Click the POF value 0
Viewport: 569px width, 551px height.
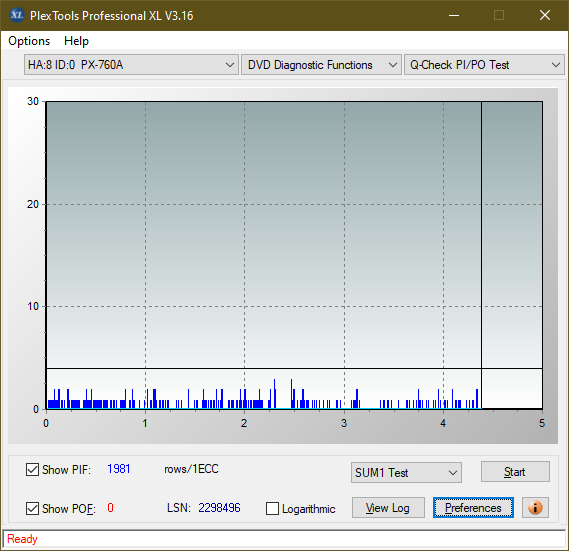click(x=110, y=507)
